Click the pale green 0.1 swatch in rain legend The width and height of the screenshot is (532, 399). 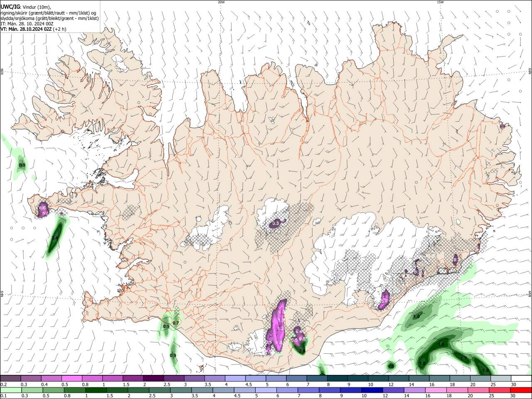[x=11, y=390]
